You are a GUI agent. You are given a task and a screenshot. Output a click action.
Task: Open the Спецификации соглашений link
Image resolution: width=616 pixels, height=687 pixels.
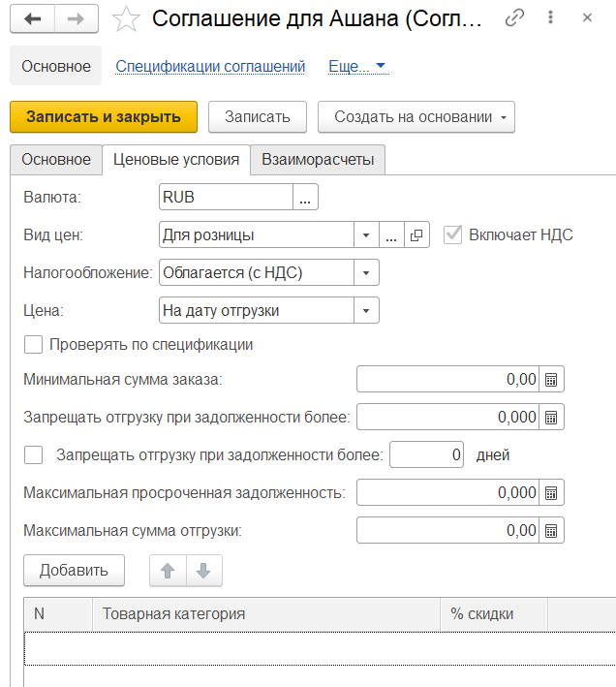point(210,67)
